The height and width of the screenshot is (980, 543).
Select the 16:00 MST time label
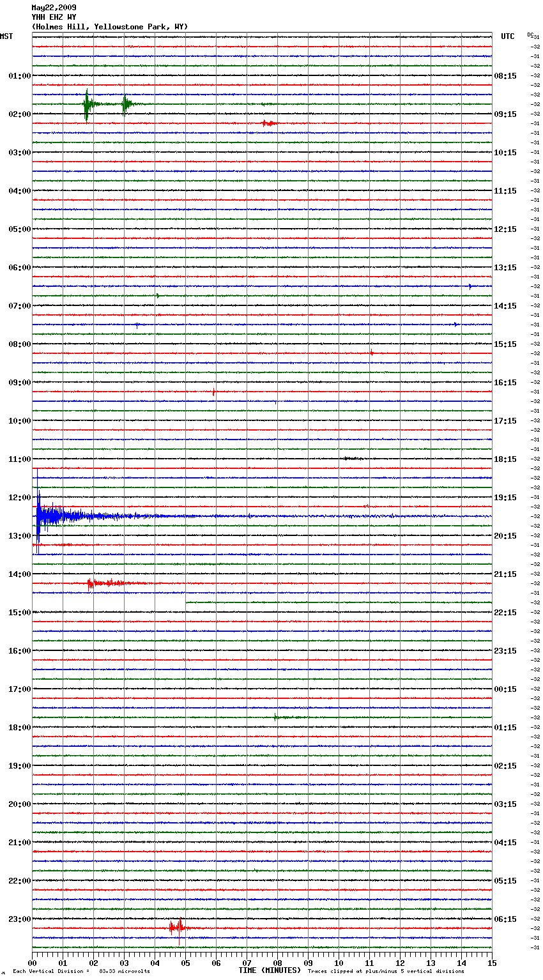(x=20, y=651)
